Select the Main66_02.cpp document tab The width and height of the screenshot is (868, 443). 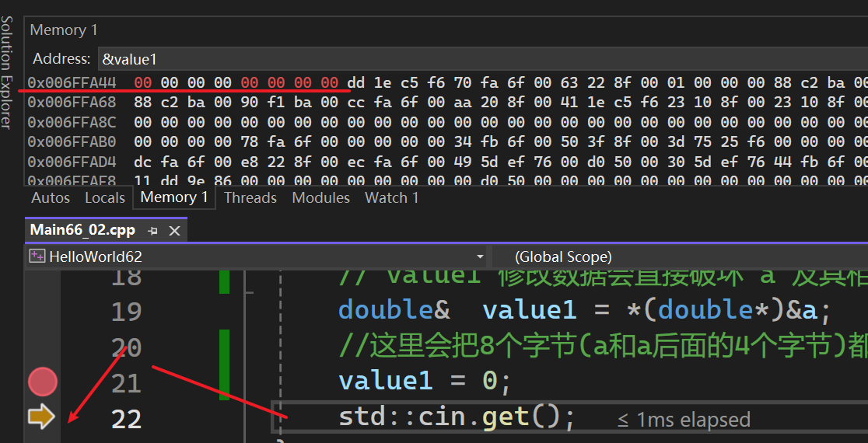82,231
